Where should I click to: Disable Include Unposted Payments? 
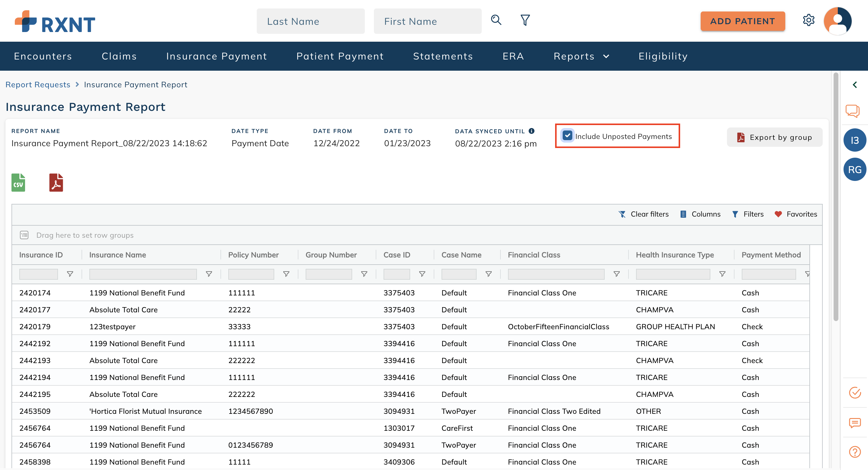[568, 136]
